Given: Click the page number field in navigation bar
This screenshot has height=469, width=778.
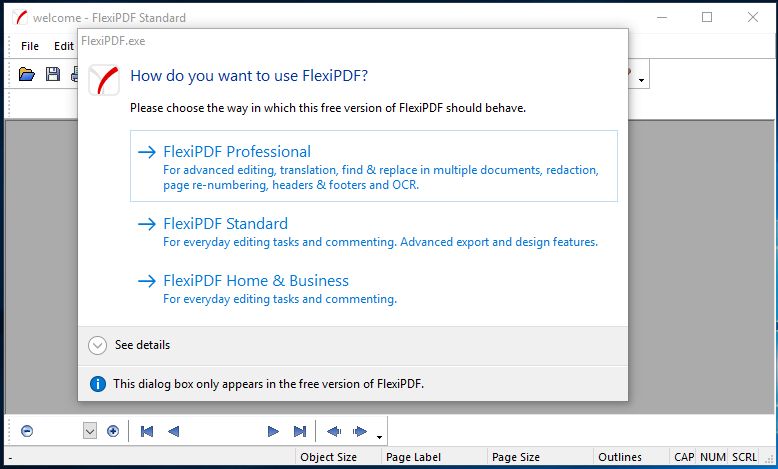Looking at the screenshot, I should pos(223,431).
